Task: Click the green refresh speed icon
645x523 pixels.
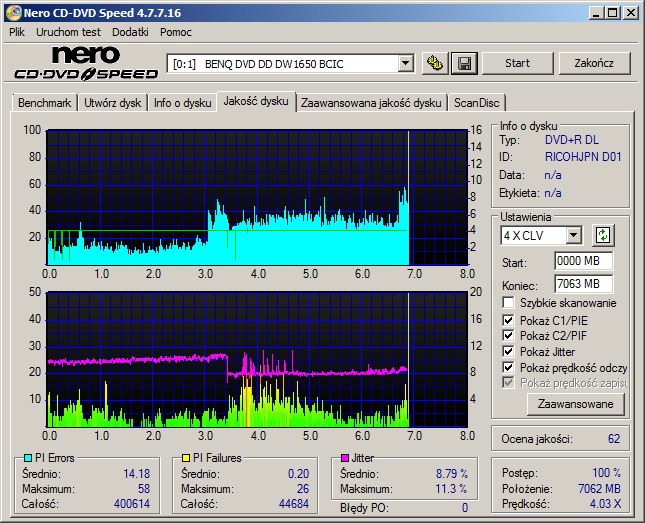Action: 603,235
